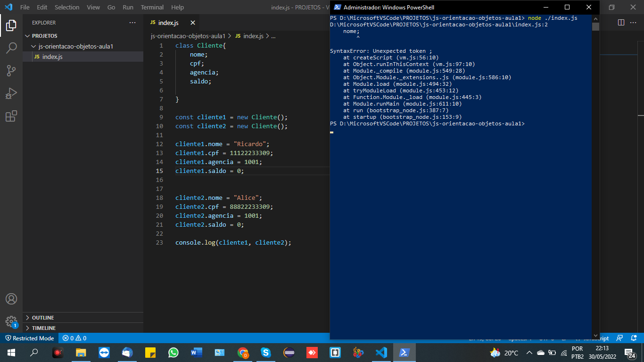Click the VS Code logo in title bar
This screenshot has width=644, height=362.
[8, 7]
